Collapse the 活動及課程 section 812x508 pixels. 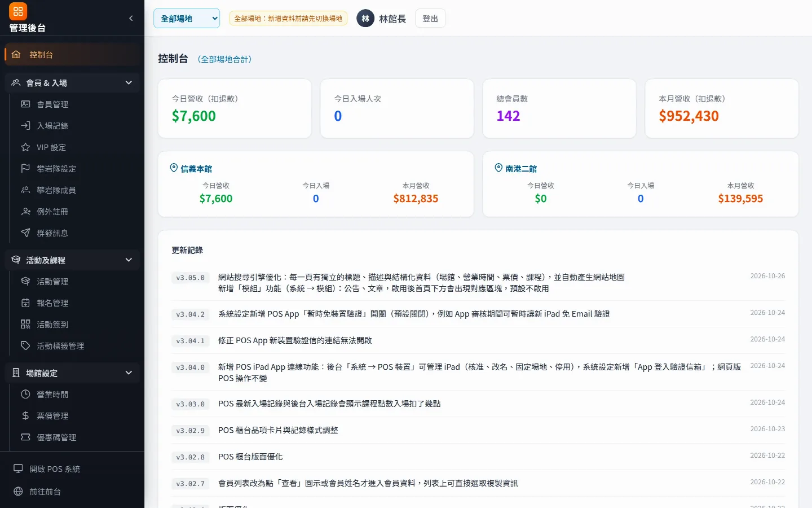pos(72,260)
